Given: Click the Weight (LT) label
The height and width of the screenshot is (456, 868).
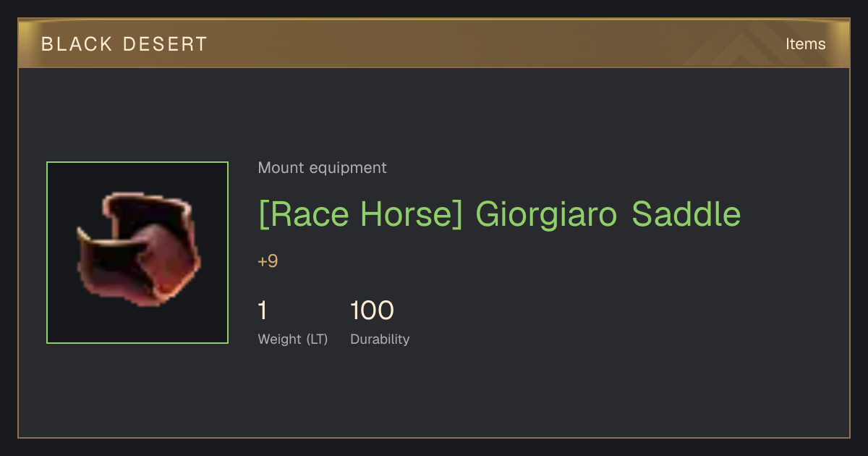Looking at the screenshot, I should click(293, 339).
